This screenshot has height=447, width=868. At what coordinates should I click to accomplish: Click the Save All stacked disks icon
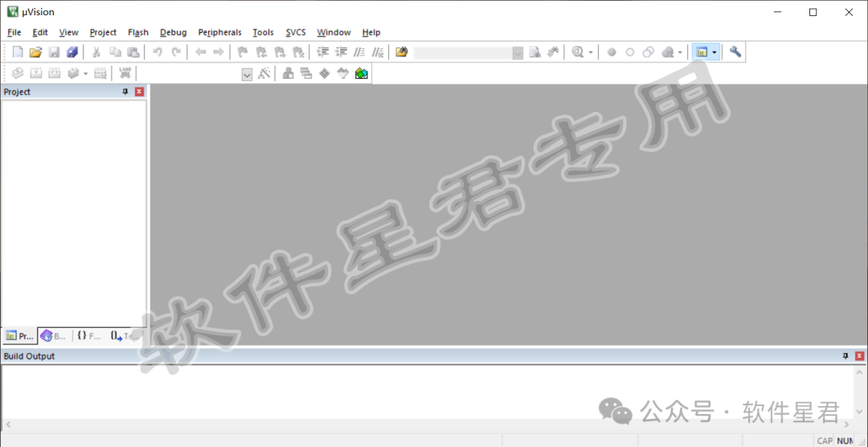(72, 52)
